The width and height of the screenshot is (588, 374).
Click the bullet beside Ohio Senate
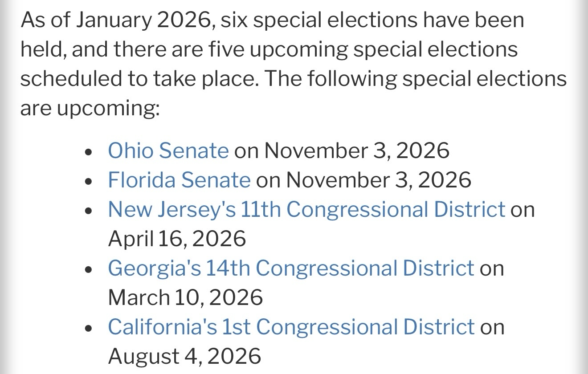coord(90,151)
